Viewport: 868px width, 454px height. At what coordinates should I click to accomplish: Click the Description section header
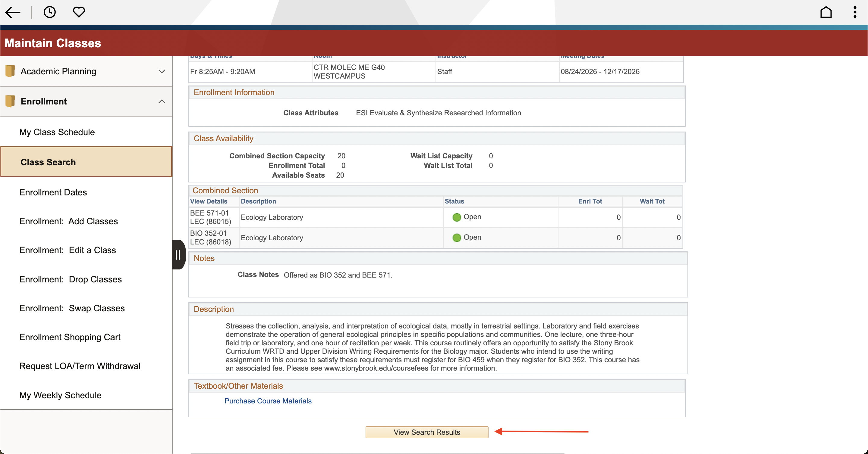click(x=214, y=309)
